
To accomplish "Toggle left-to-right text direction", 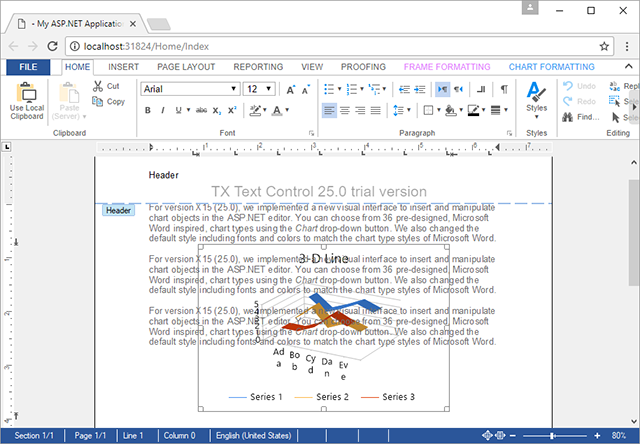I will [442, 89].
